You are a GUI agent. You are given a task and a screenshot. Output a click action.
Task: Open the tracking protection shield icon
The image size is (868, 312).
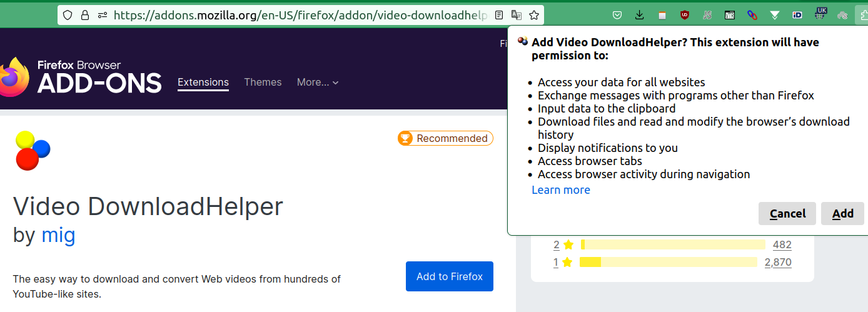[x=68, y=15]
